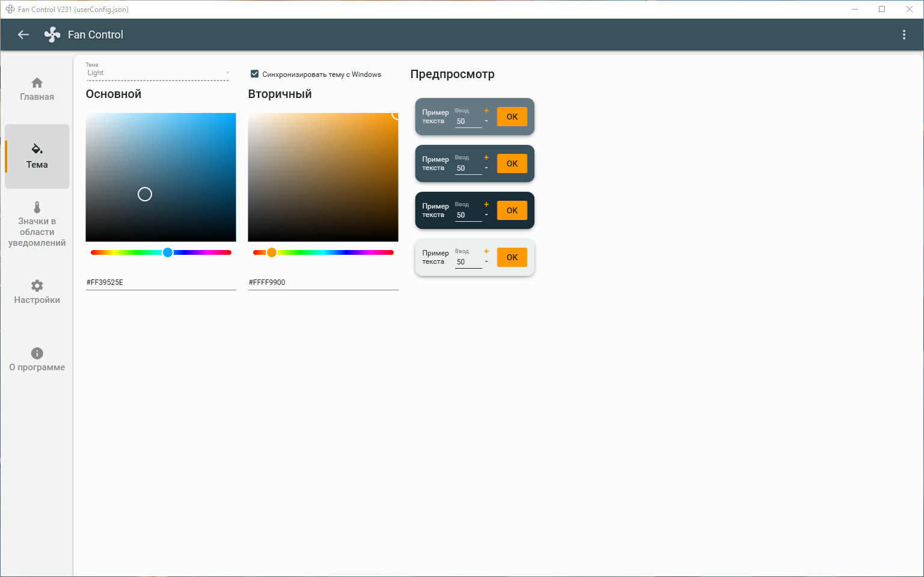Viewport: 924px width, 577px height.
Task: Click minus in first preview card
Action: [486, 121]
